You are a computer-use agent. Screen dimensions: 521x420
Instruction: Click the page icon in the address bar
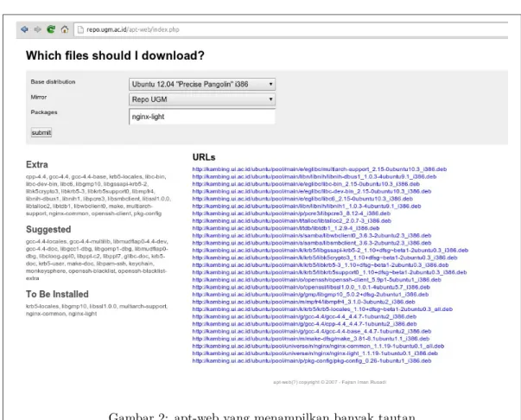80,29
